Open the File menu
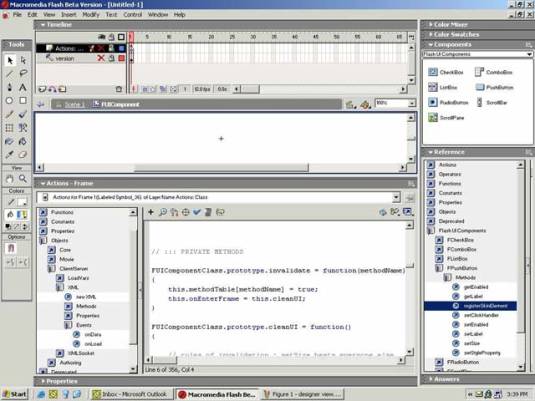535x401 pixels. [17, 15]
